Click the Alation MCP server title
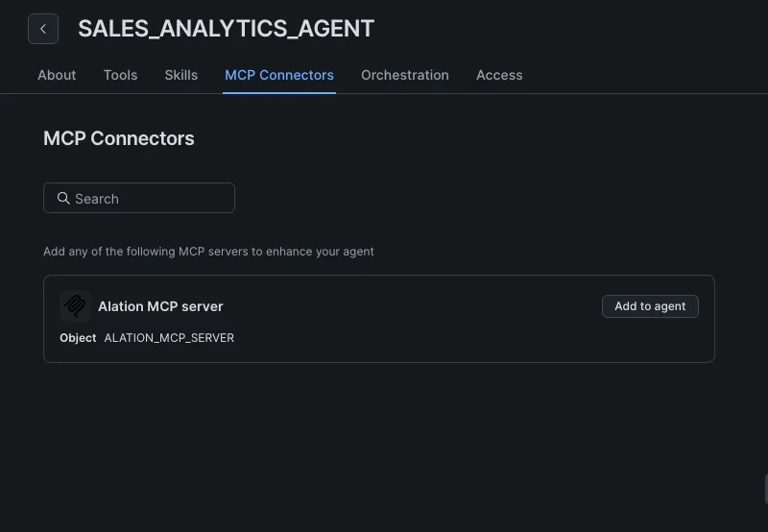 point(160,306)
